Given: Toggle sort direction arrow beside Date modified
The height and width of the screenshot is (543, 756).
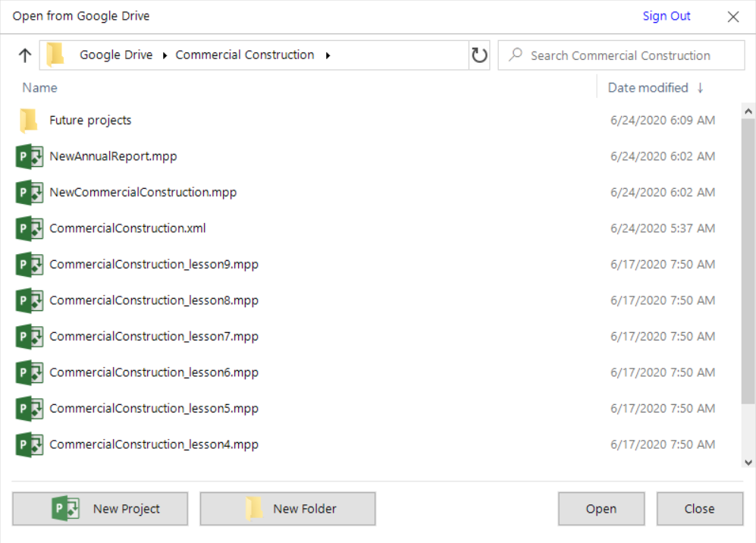Looking at the screenshot, I should [700, 88].
